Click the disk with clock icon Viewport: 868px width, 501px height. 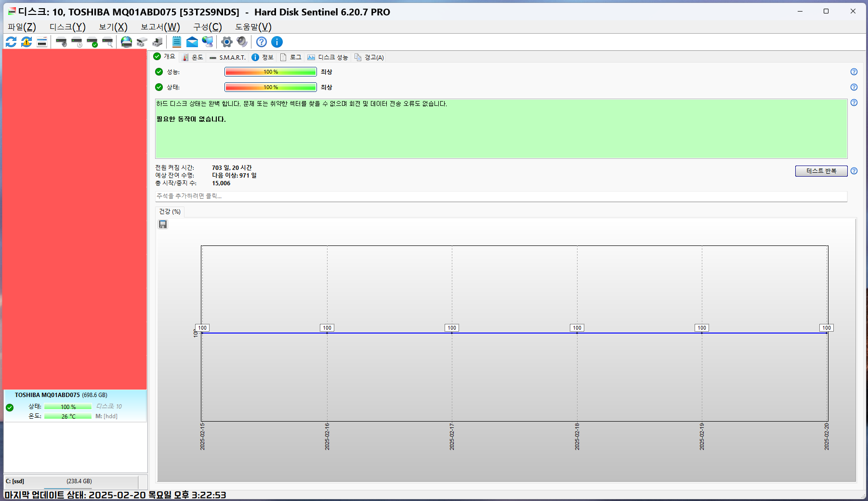click(77, 42)
